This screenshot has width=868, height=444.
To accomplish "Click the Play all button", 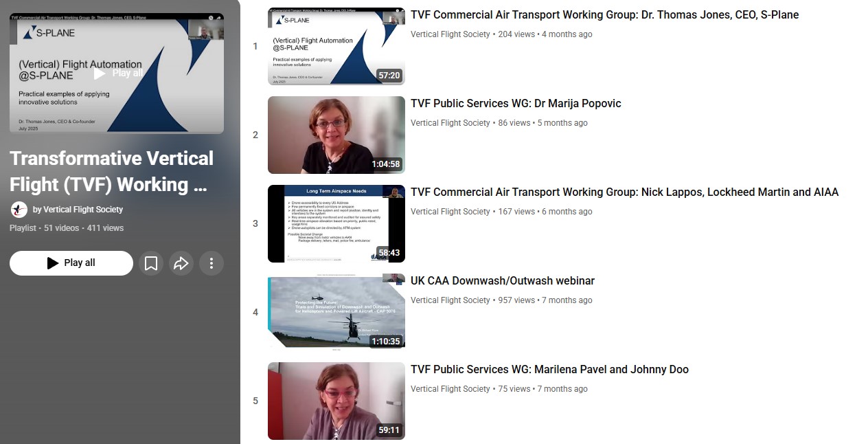I will tap(71, 263).
